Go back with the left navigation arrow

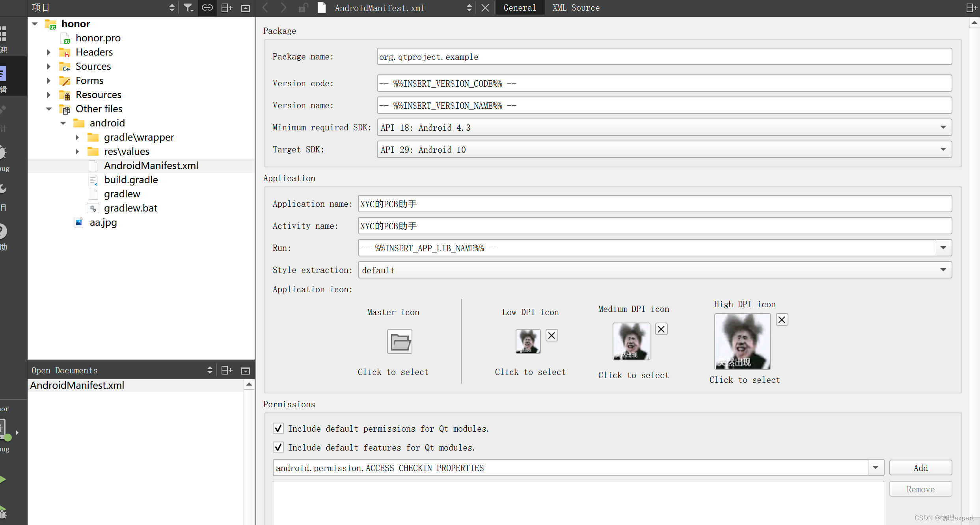pos(266,8)
